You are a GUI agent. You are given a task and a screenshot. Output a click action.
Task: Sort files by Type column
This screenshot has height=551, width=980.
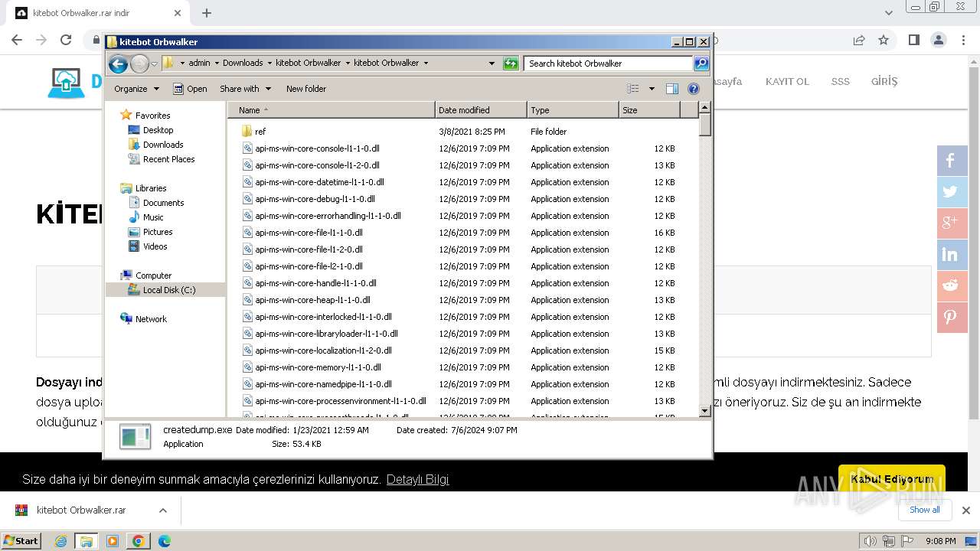(x=573, y=110)
